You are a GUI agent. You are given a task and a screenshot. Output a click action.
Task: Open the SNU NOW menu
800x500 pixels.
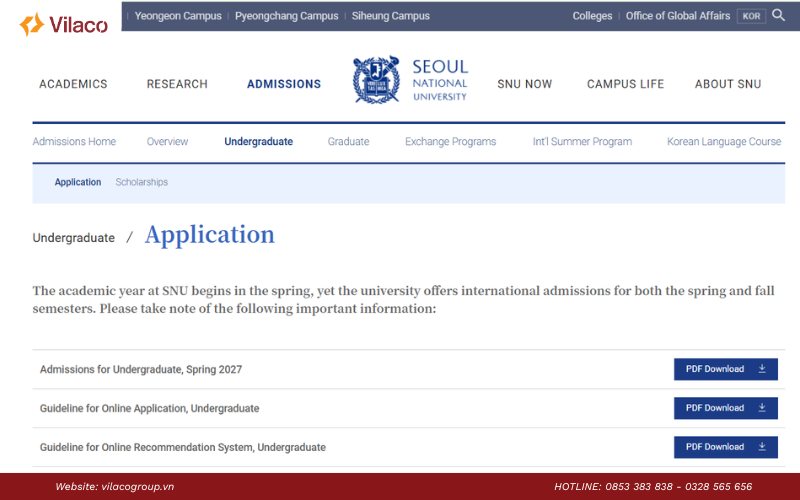(x=524, y=84)
